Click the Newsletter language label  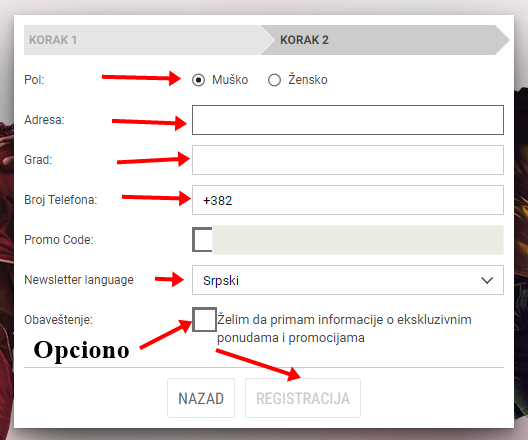tap(79, 280)
